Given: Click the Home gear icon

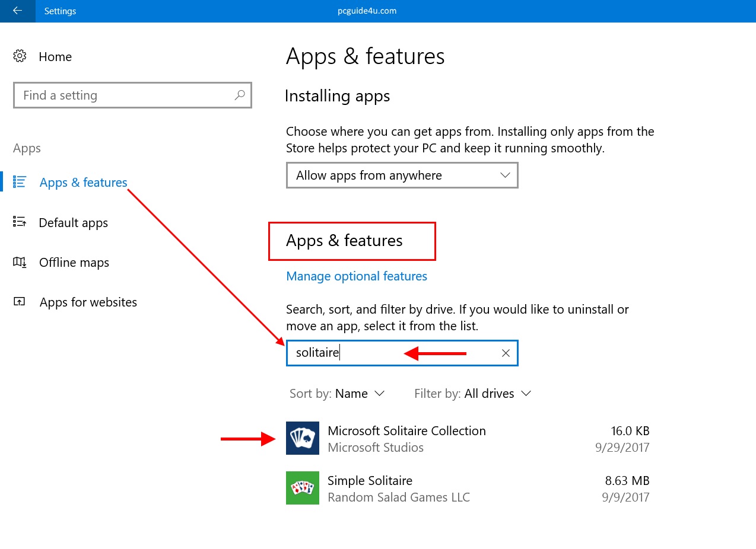Looking at the screenshot, I should pos(20,56).
